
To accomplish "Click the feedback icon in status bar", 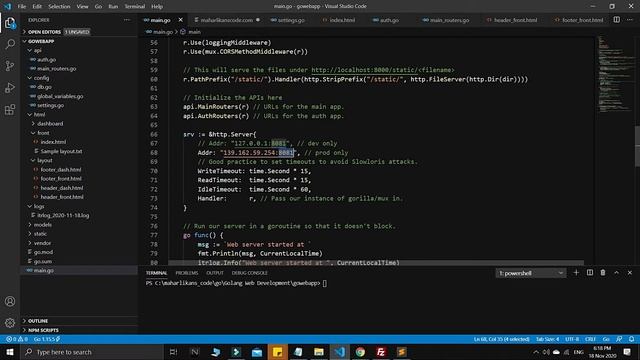I will (619, 339).
